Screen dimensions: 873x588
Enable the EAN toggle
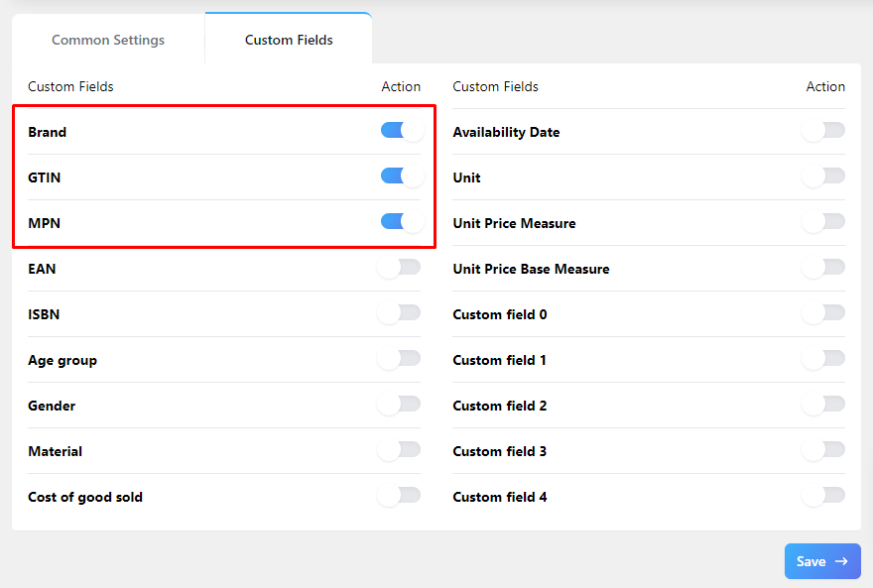(x=399, y=267)
